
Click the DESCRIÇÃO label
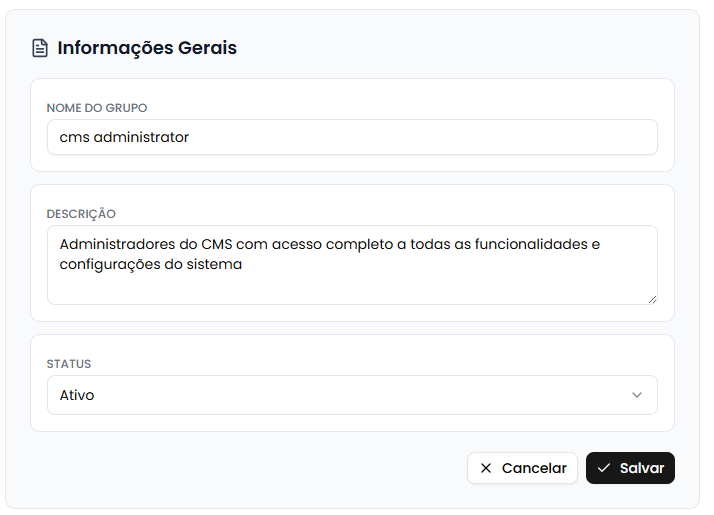click(x=81, y=213)
